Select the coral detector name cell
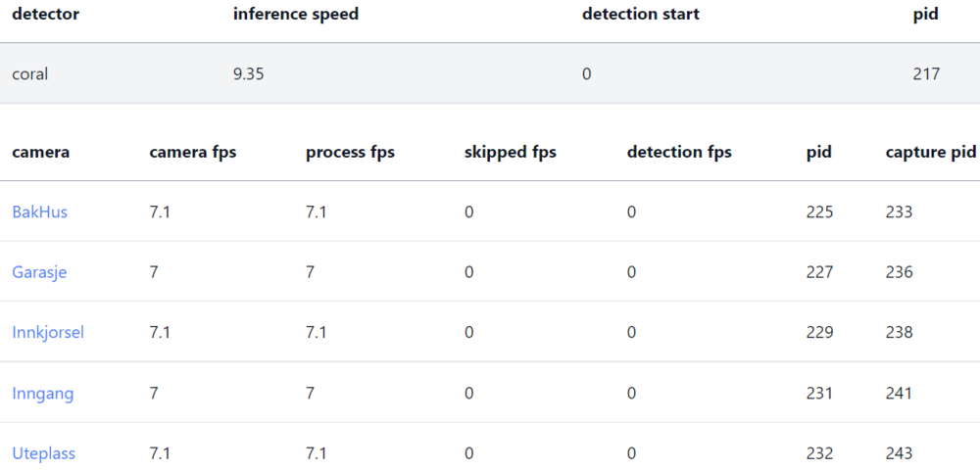The width and height of the screenshot is (980, 470). (29, 74)
